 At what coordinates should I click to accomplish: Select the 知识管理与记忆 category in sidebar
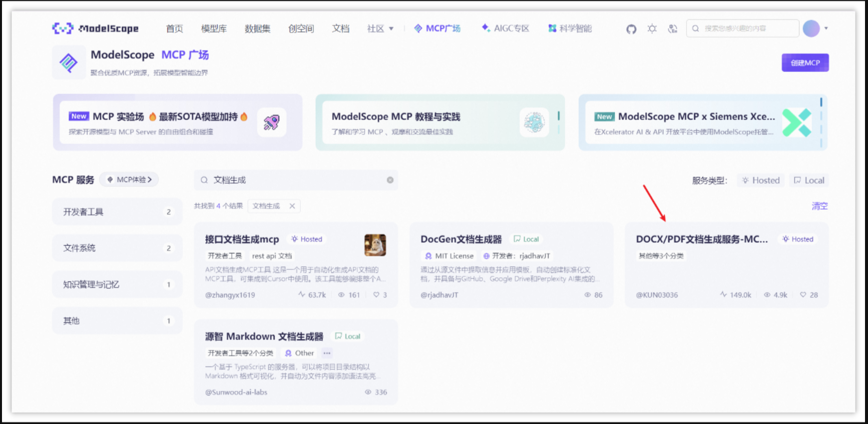click(117, 284)
